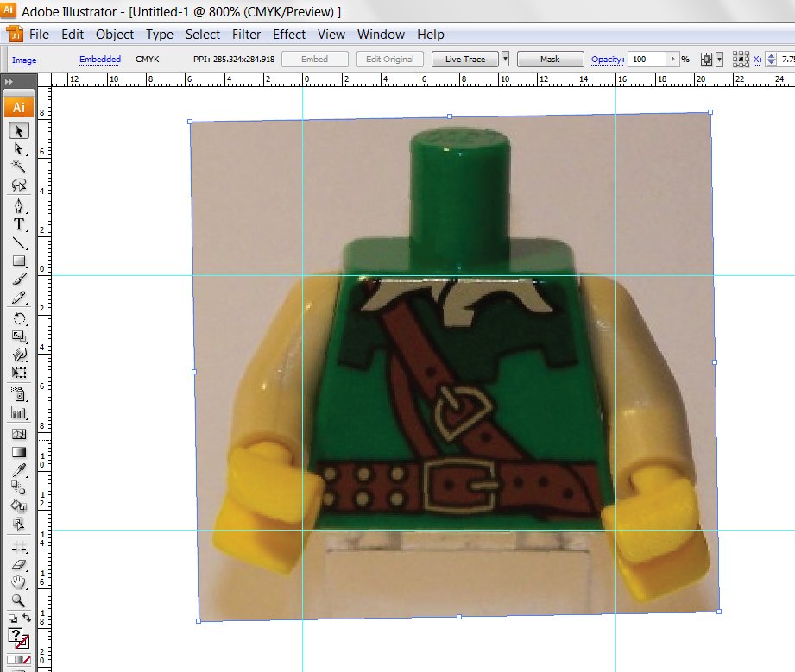This screenshot has width=795, height=672.
Task: Choose the Lasso tool
Action: click(x=18, y=184)
